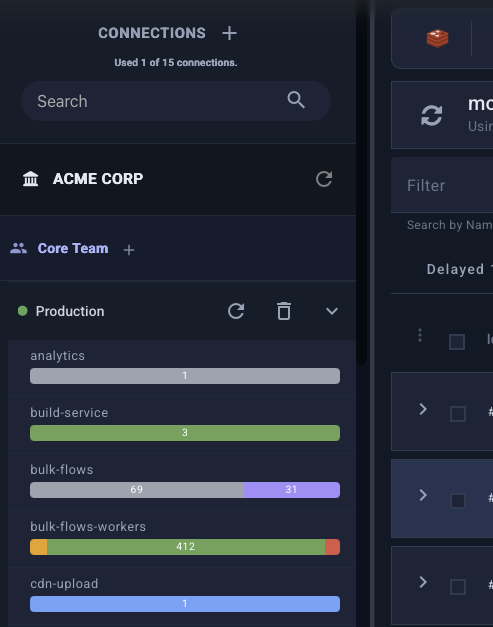Refresh the Production connection

pyautogui.click(x=236, y=311)
